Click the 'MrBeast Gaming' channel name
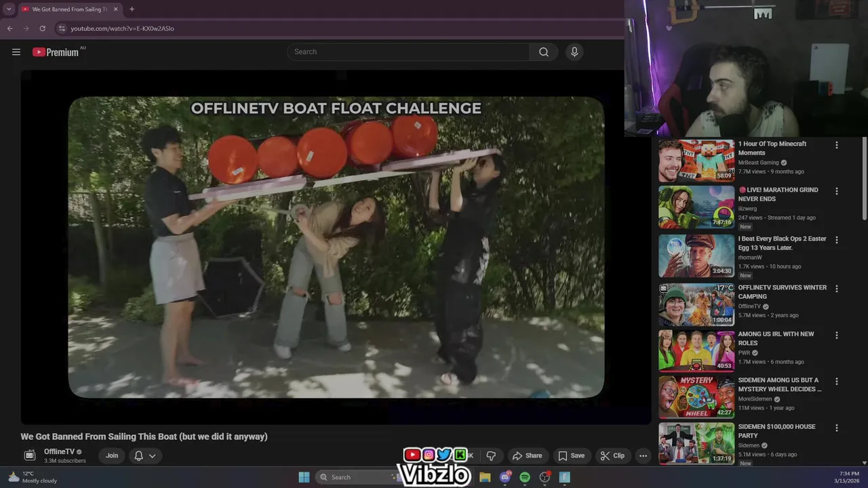This screenshot has height=488, width=868. coord(758,163)
